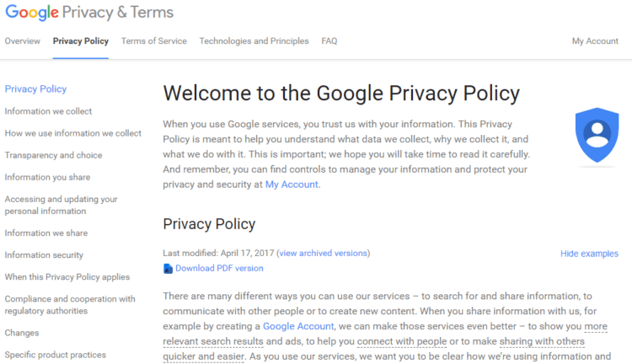This screenshot has width=632, height=364.
Task: Open the Overview tab
Action: point(23,41)
